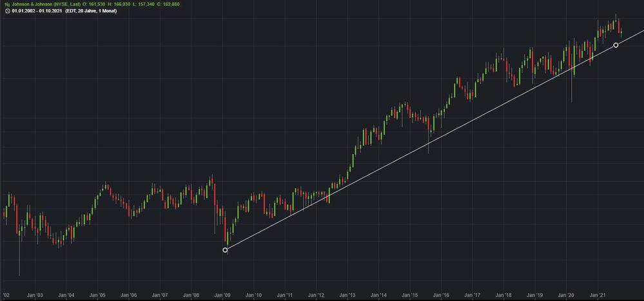Image resolution: width=644 pixels, height=301 pixels.
Task: Click the date range 01.01.2002 - 01.10.2021
Action: point(37,11)
